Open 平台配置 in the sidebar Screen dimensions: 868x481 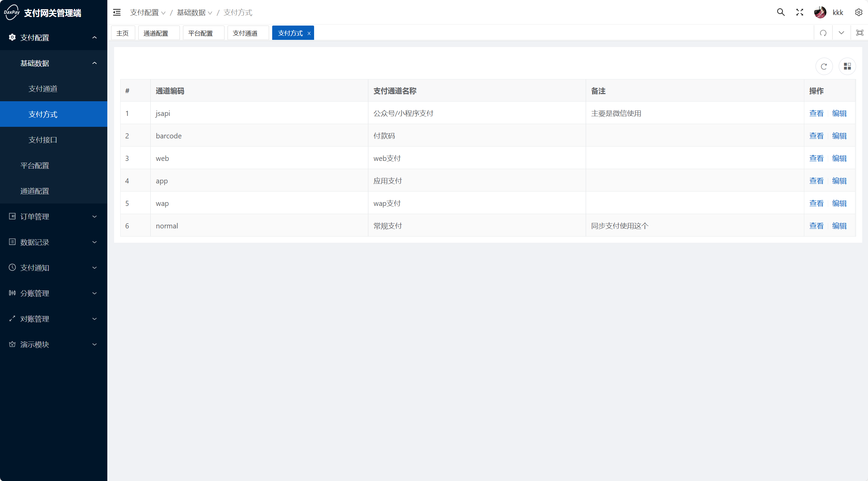pos(53,165)
